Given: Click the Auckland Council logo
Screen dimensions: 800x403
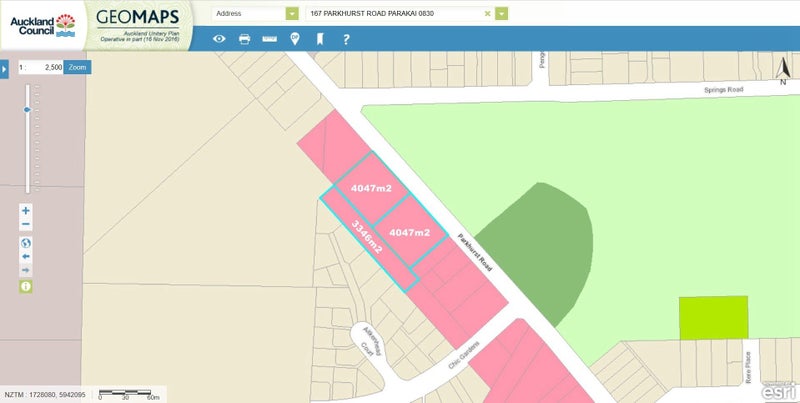Looking at the screenshot, I should [x=38, y=25].
